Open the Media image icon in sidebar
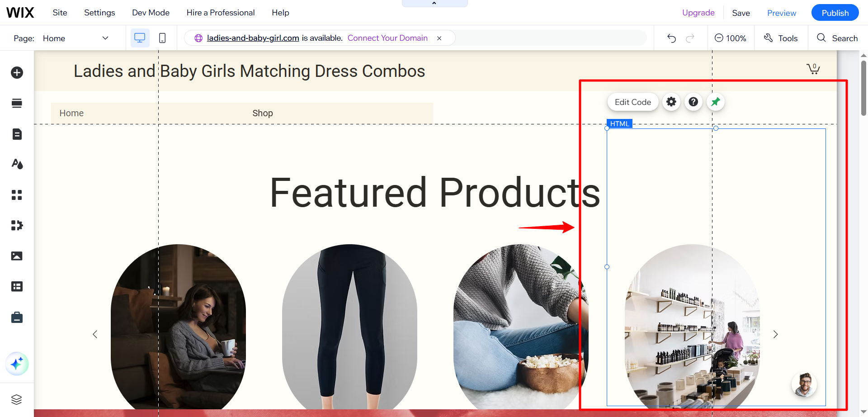 tap(17, 256)
